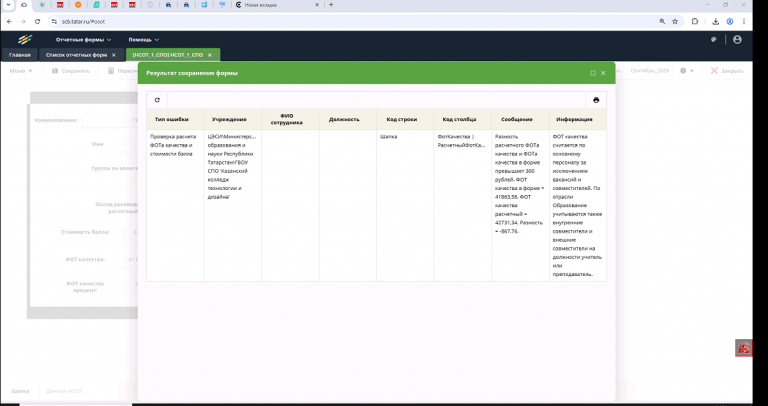This screenshot has height=406, width=768.
Task: Bookmark this page with star icon
Action: point(675,22)
